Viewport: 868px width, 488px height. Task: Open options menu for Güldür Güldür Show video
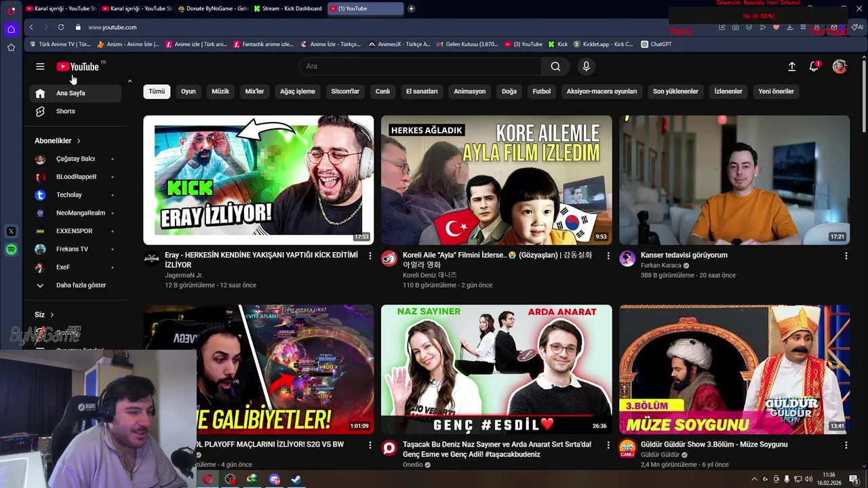tap(846, 445)
